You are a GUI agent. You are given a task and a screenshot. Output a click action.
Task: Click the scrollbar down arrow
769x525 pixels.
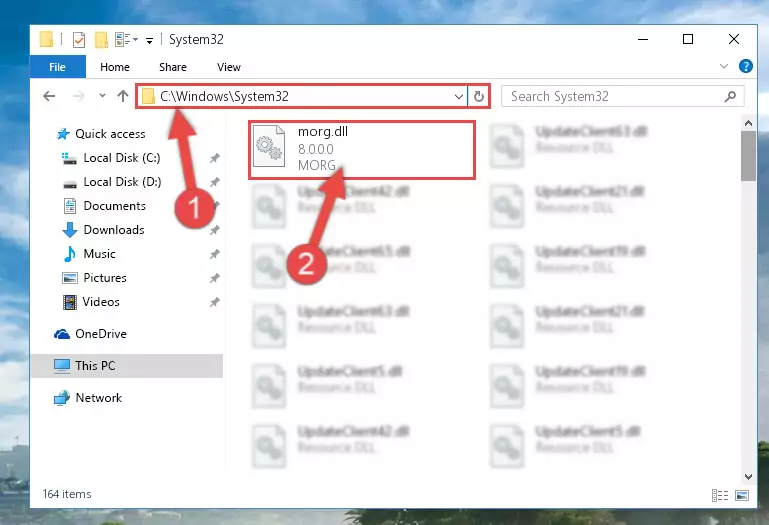748,476
